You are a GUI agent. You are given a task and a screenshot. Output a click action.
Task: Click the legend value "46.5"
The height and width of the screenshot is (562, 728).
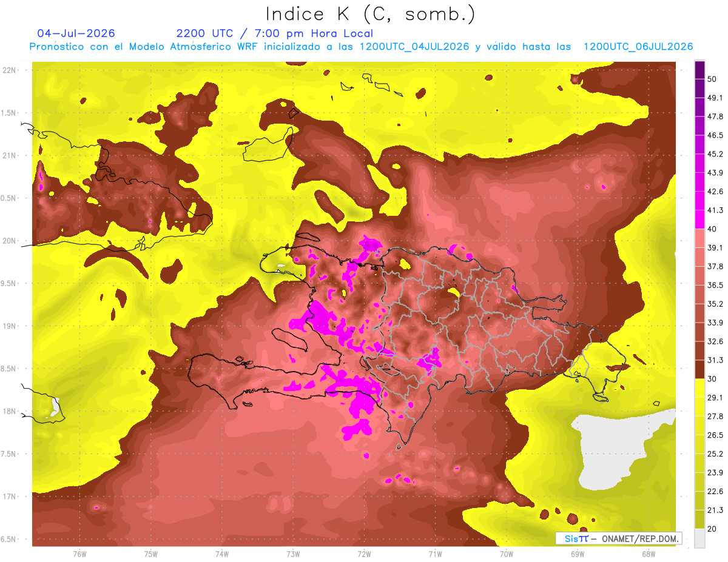pyautogui.click(x=715, y=135)
